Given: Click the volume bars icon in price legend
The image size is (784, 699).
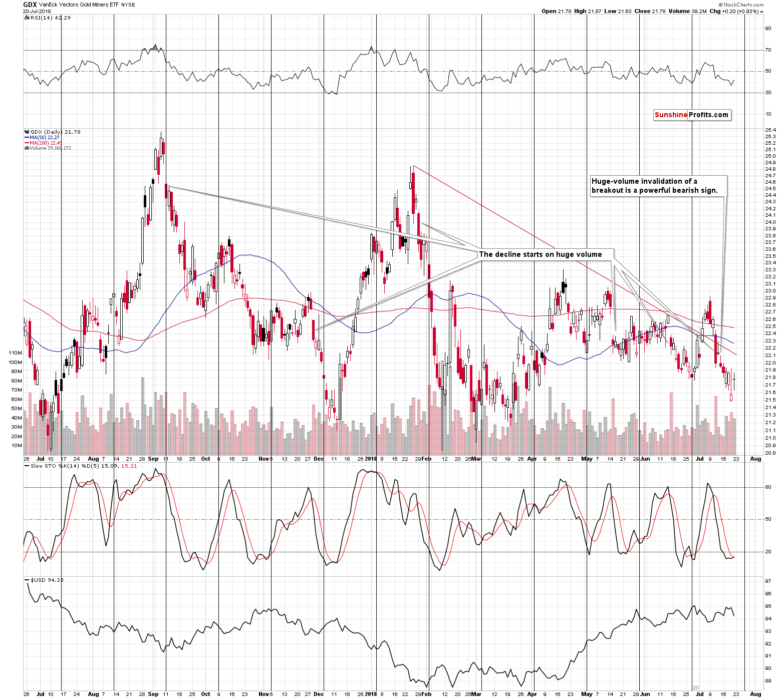Looking at the screenshot, I should (x=27, y=148).
